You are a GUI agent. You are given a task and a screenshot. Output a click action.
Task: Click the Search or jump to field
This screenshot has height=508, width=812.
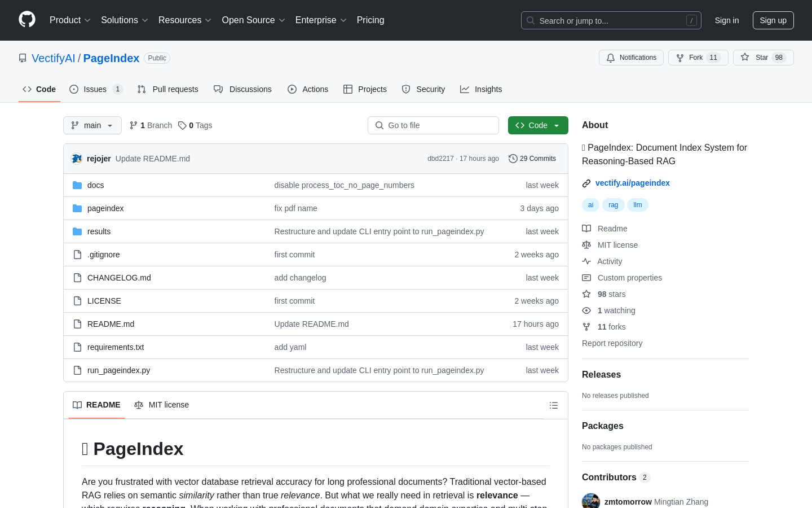point(611,20)
